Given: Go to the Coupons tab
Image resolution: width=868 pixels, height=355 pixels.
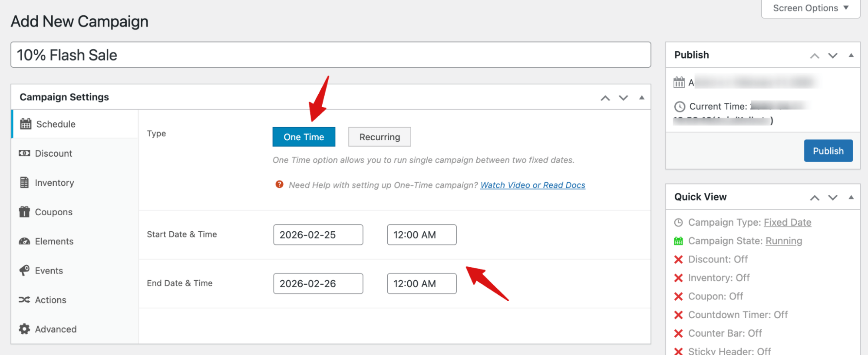Looking at the screenshot, I should 75,212.
